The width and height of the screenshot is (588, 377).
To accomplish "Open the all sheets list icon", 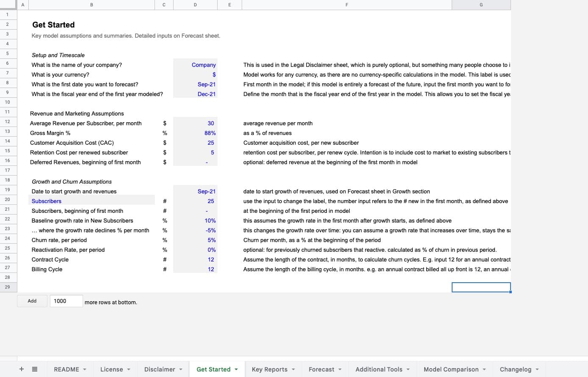I will [x=35, y=369].
